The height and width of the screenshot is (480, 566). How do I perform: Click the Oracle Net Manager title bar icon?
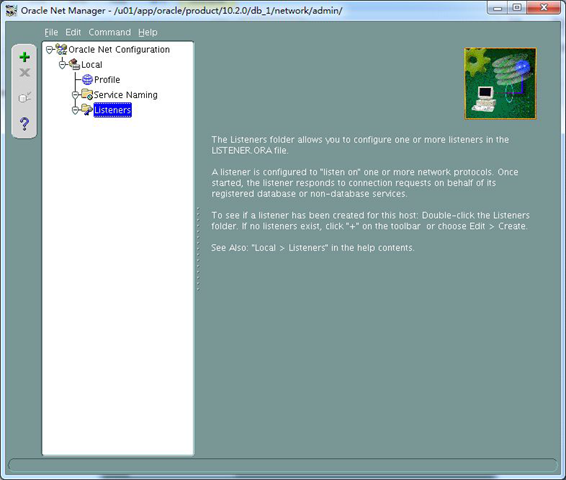(x=12, y=10)
